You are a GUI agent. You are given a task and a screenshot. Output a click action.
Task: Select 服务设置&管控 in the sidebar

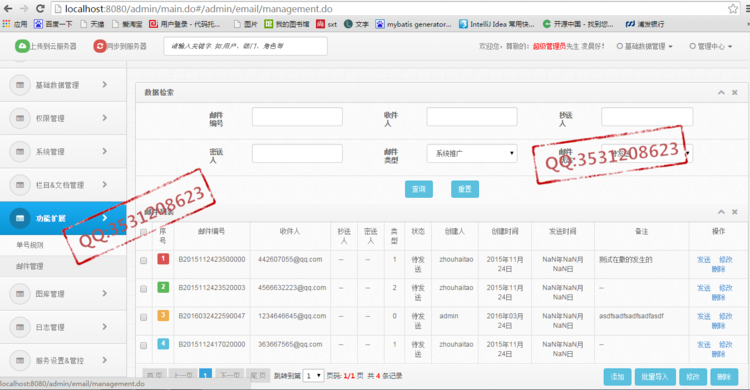coord(63,360)
